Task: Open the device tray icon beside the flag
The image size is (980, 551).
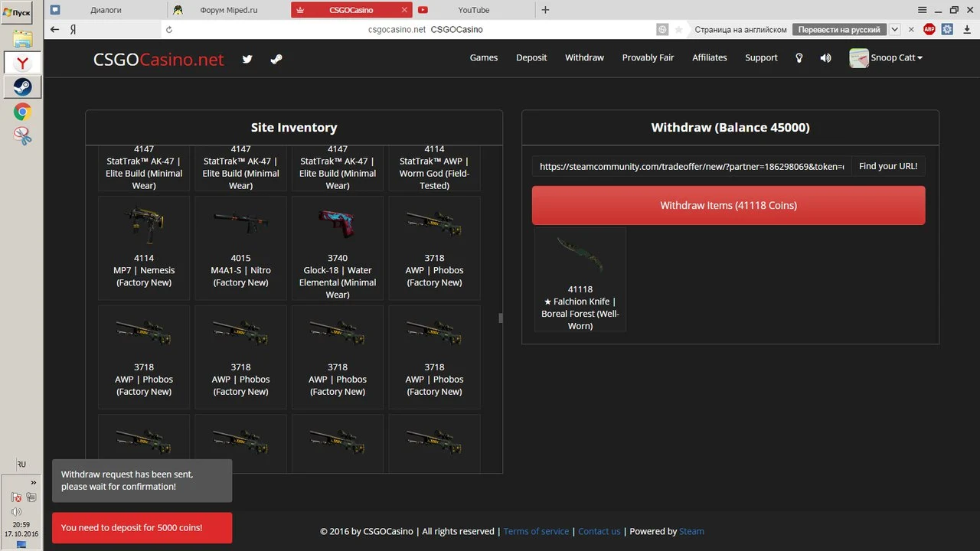Action: tap(31, 497)
